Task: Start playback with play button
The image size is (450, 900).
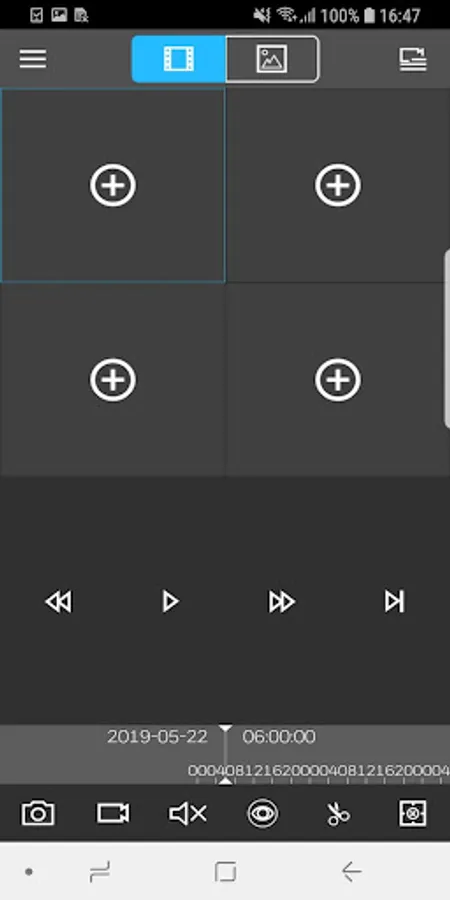Action: point(170,602)
